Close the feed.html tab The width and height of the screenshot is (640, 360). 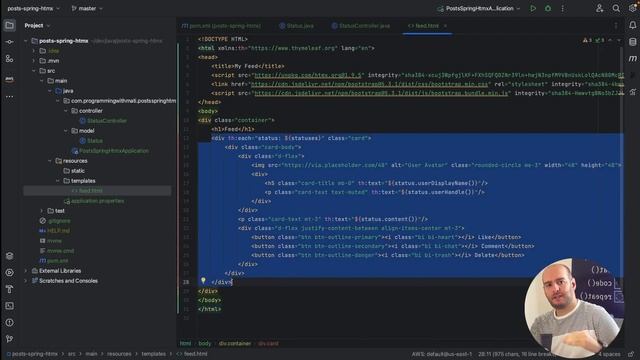(x=445, y=26)
